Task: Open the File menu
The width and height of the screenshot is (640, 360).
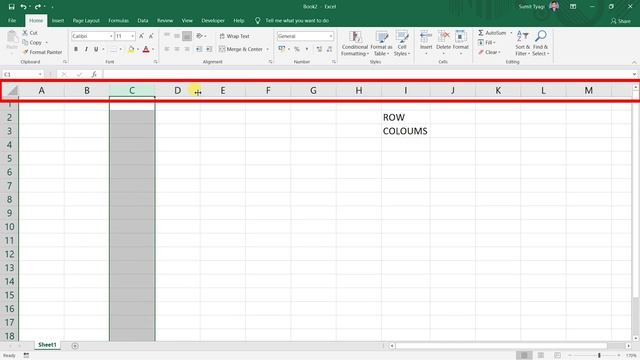Action: (x=12, y=20)
